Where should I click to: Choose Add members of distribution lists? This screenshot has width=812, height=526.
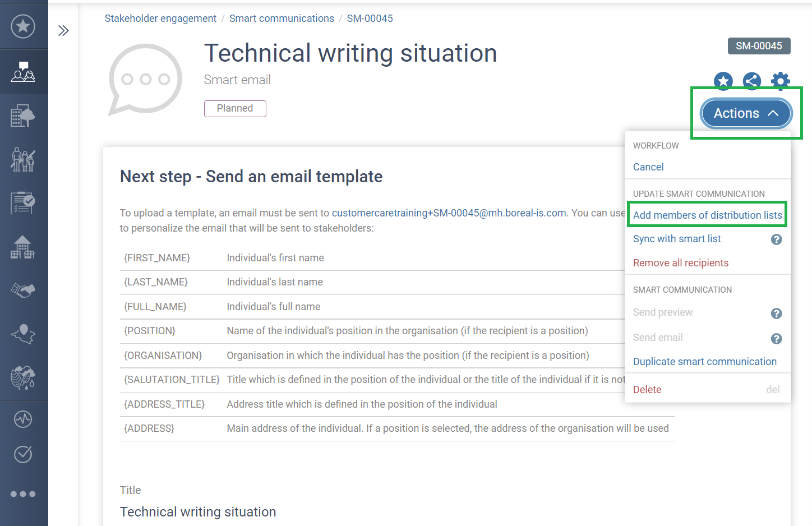tap(707, 215)
